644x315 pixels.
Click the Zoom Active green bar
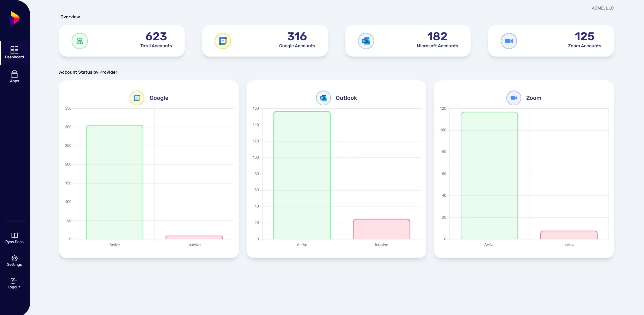pos(489,176)
